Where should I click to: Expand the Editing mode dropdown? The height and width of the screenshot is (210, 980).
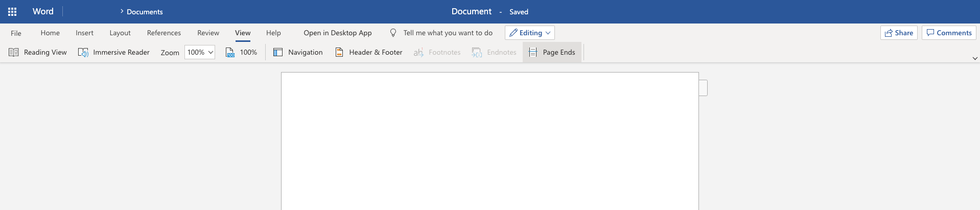pos(530,33)
